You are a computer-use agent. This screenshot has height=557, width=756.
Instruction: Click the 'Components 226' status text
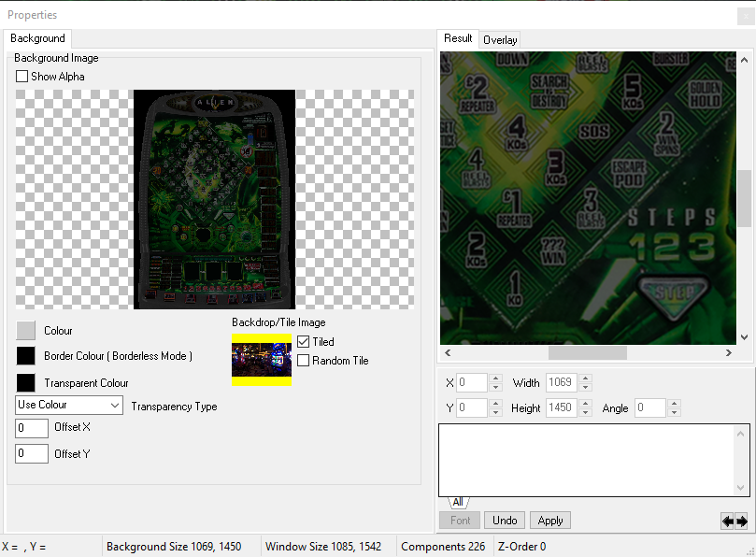(443, 547)
